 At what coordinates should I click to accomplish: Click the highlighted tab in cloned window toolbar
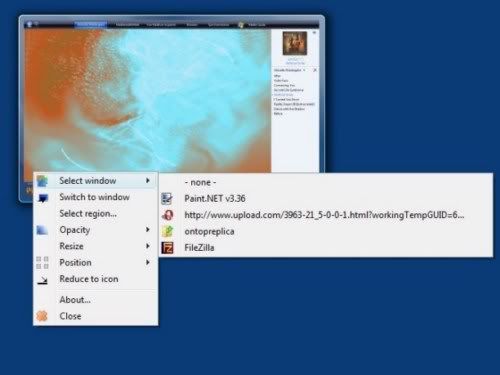coord(90,24)
